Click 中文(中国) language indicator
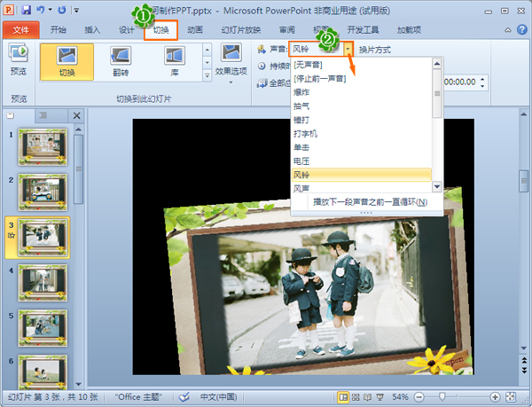 click(218, 397)
